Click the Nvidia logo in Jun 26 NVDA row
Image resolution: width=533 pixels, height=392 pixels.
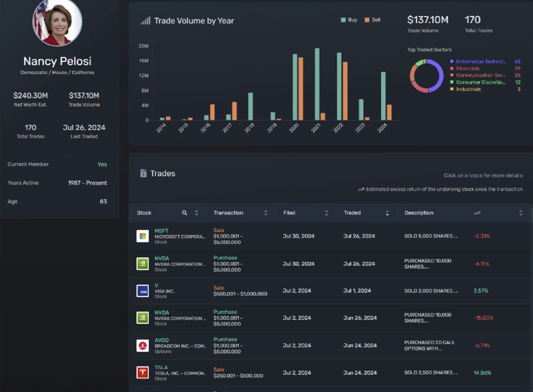(x=142, y=318)
